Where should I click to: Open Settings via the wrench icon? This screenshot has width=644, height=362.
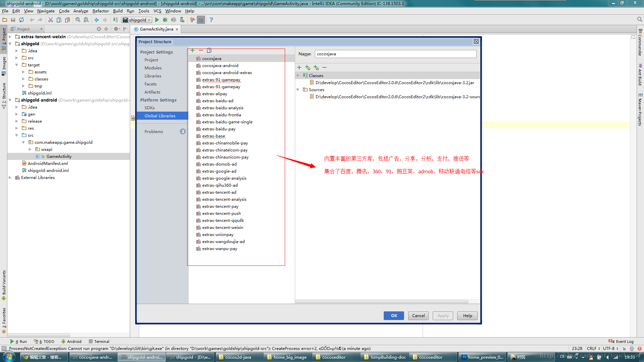click(193, 20)
